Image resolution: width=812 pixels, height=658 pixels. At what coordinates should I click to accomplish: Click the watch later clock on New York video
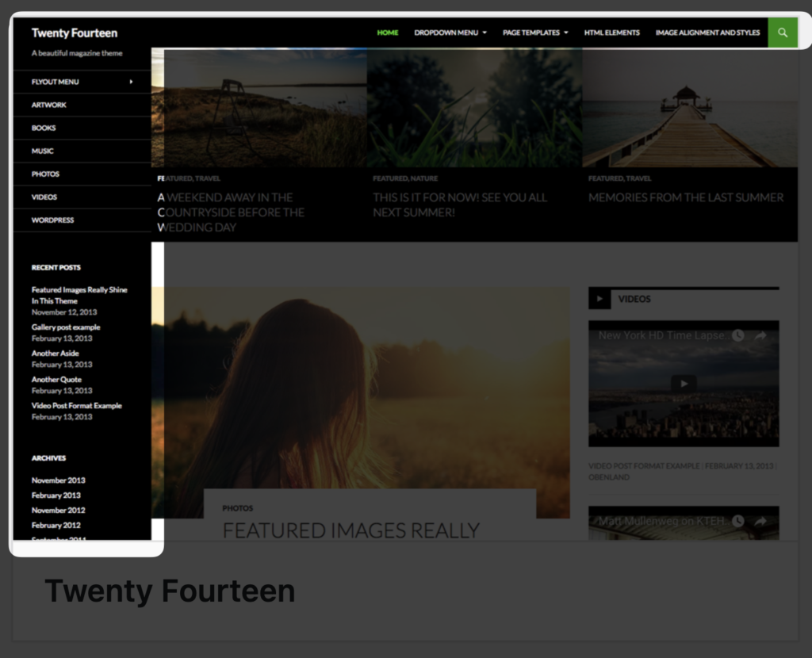click(x=738, y=335)
